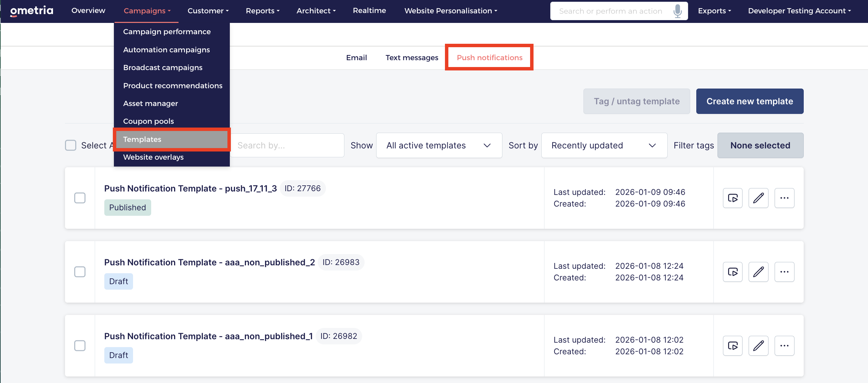Image resolution: width=868 pixels, height=383 pixels.
Task: Preview the push_17_11_3 template
Action: coord(733,198)
